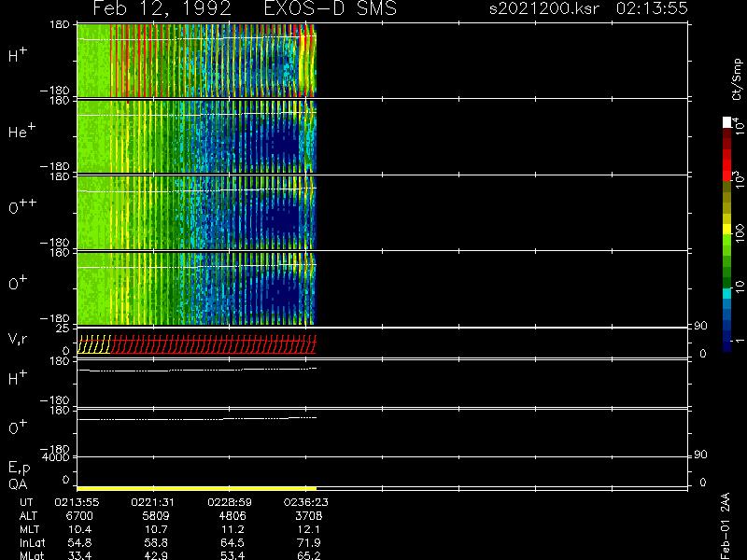The image size is (747, 560).
Task: Select the 'EXOS-D SMS' title text
Action: (331, 8)
